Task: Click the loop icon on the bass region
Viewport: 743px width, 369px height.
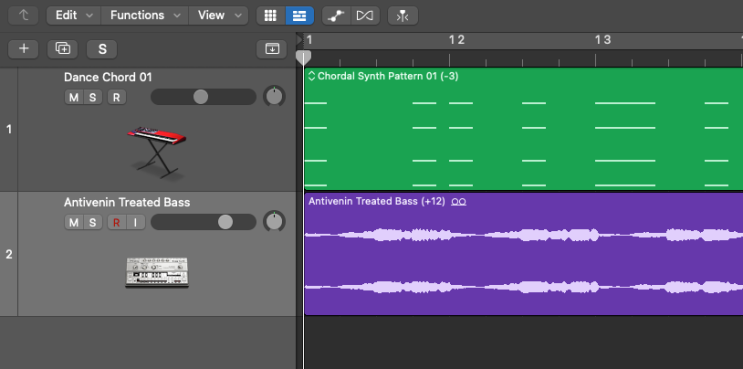Action: tap(459, 202)
